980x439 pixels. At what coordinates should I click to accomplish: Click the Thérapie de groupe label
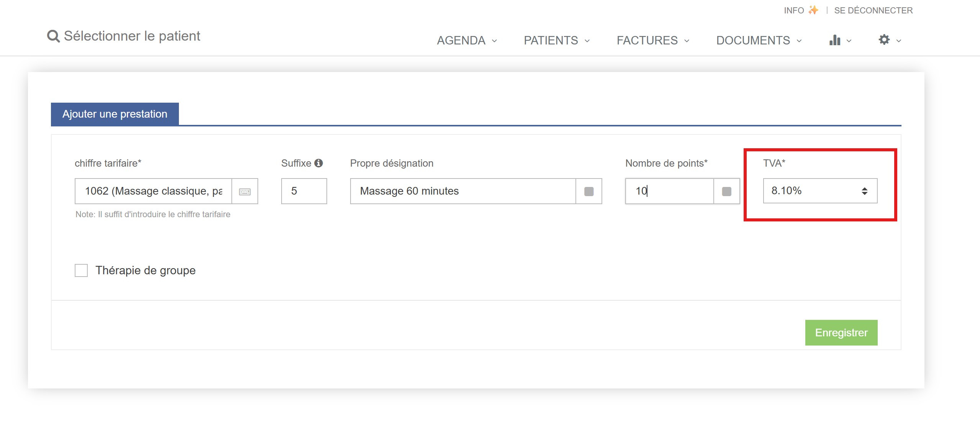(146, 270)
